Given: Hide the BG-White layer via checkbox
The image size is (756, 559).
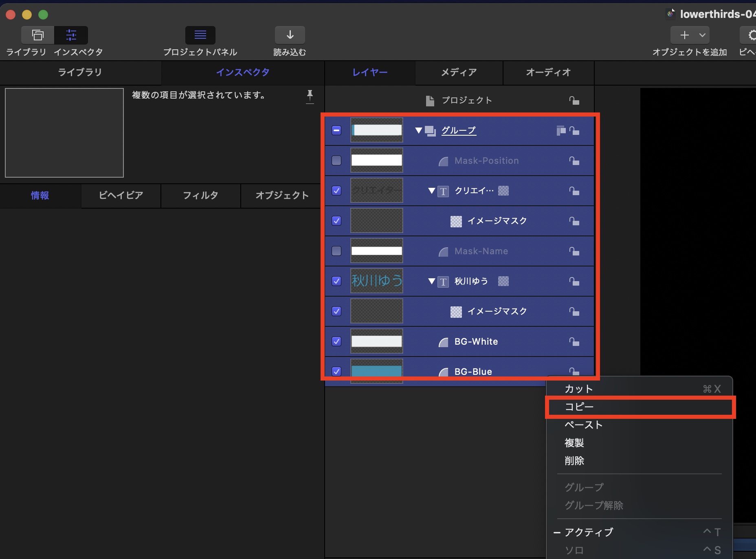Looking at the screenshot, I should (x=336, y=341).
